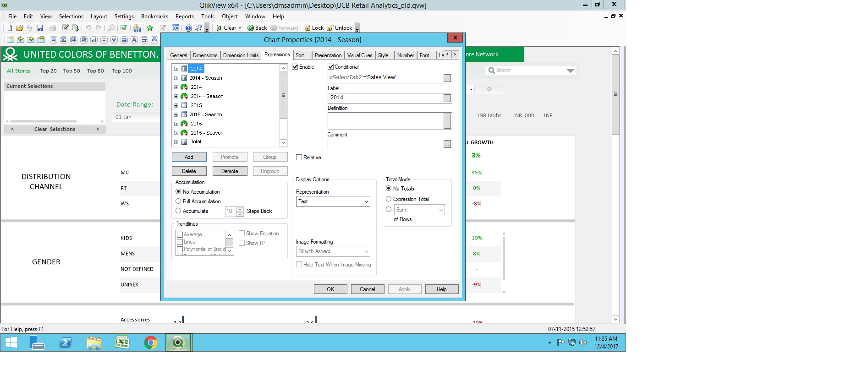Open the Visual Cues tab
This screenshot has height=391, width=868.
coord(360,55)
